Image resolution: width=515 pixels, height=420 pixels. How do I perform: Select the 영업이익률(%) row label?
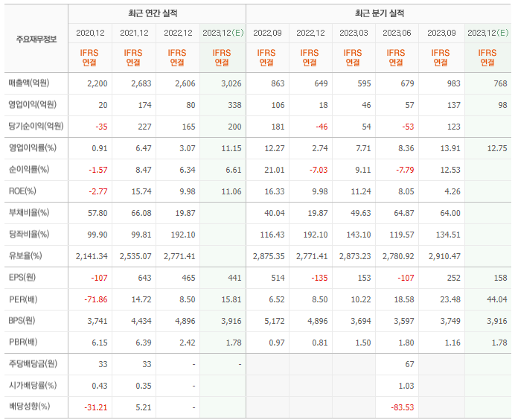tap(32, 147)
